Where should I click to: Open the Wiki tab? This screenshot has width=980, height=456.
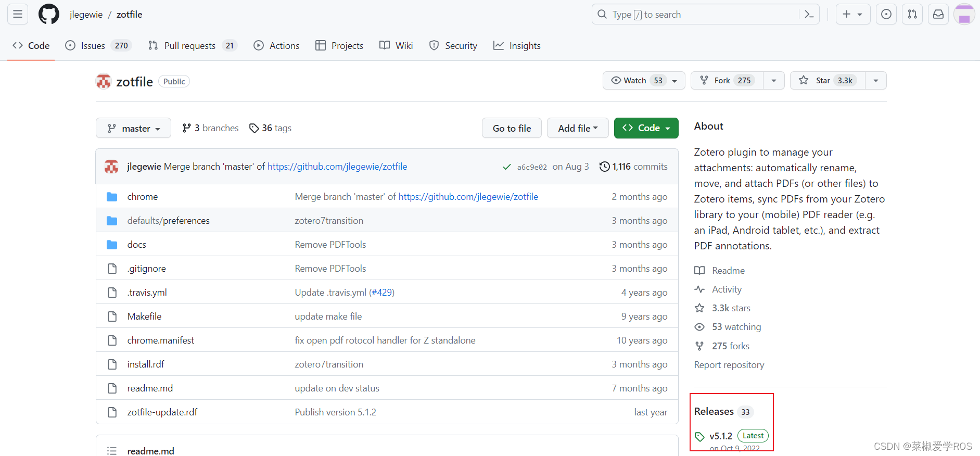(x=396, y=46)
